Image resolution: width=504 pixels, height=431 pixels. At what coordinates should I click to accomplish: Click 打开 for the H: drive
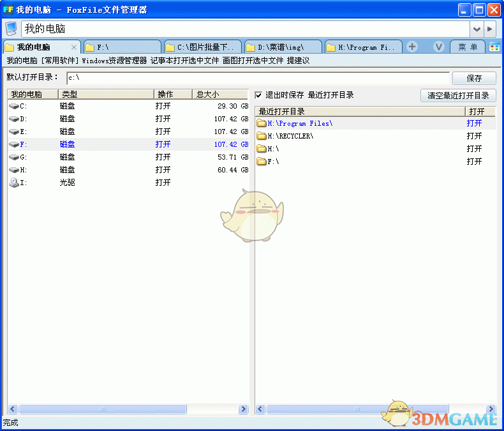(163, 170)
